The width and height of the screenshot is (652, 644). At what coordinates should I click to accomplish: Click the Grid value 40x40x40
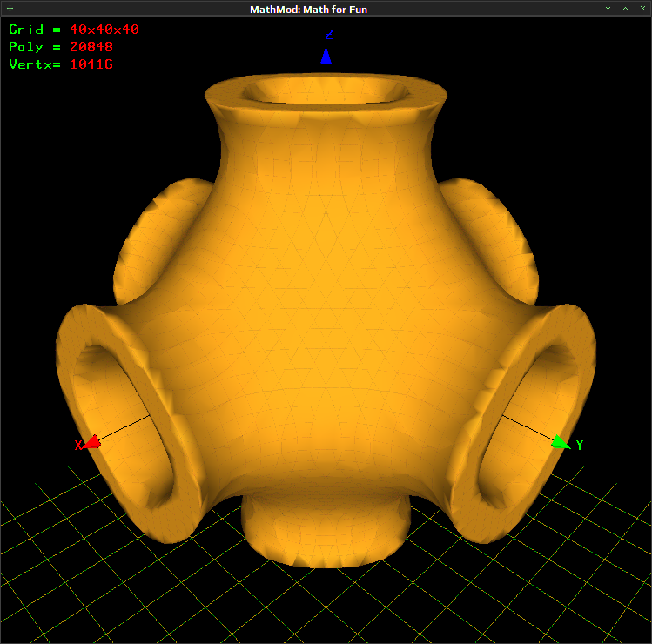pos(104,30)
